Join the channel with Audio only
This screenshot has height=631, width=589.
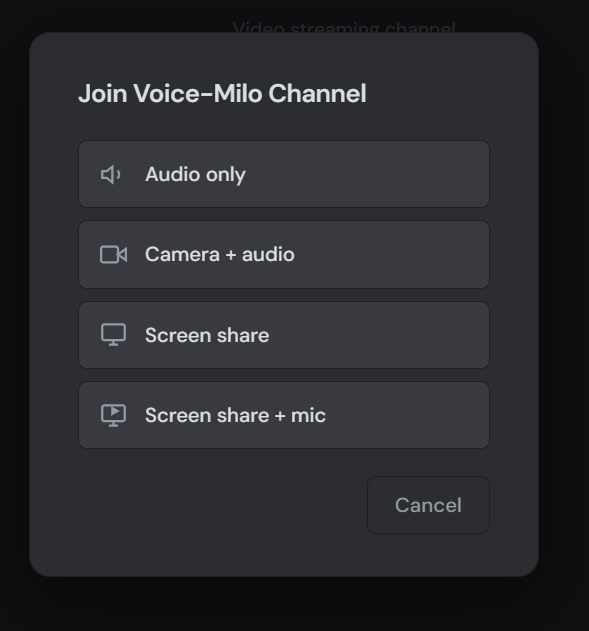click(284, 174)
